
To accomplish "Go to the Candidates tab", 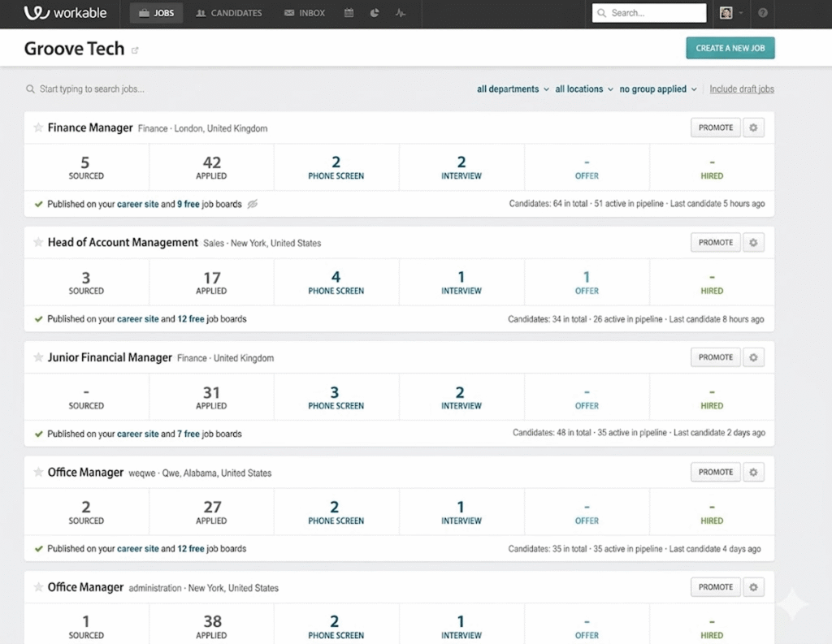I will (x=228, y=13).
